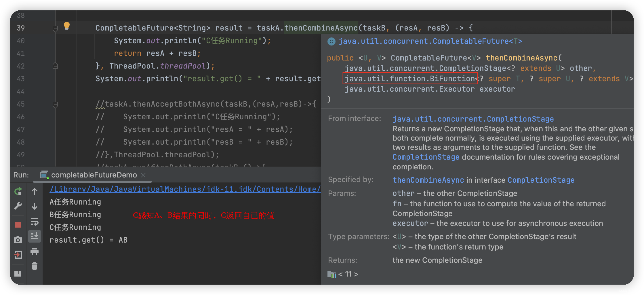The image size is (644, 295).
Task: Toggle soft-wrap in console output
Action: 35,221
